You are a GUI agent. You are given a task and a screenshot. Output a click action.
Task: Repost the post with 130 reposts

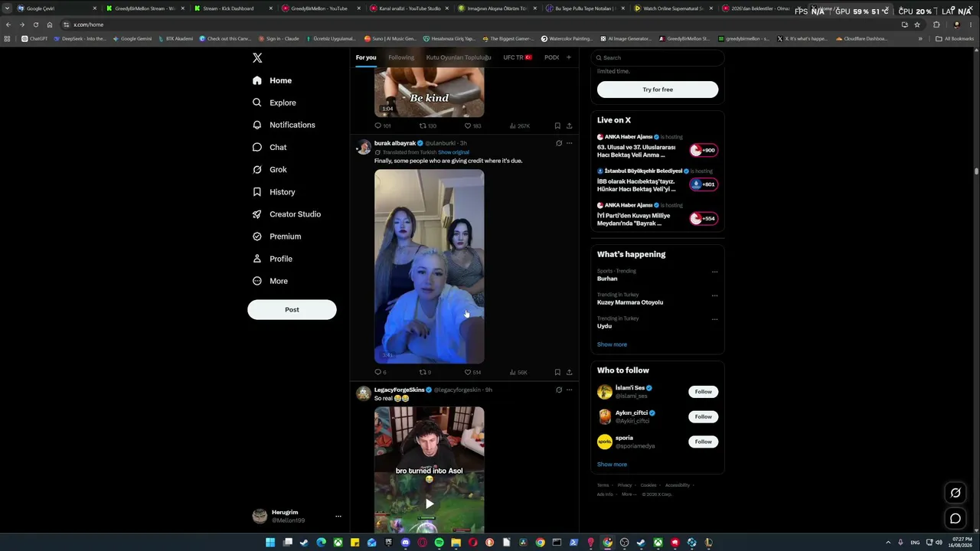coord(427,126)
